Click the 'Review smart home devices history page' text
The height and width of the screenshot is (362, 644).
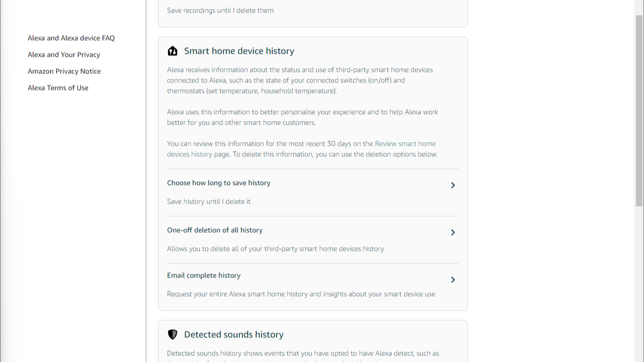[302, 149]
